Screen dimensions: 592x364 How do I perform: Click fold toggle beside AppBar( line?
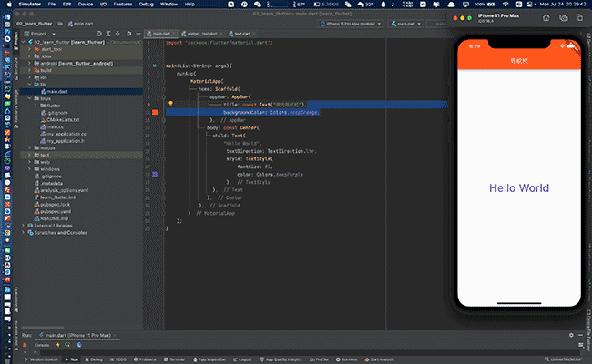163,97
